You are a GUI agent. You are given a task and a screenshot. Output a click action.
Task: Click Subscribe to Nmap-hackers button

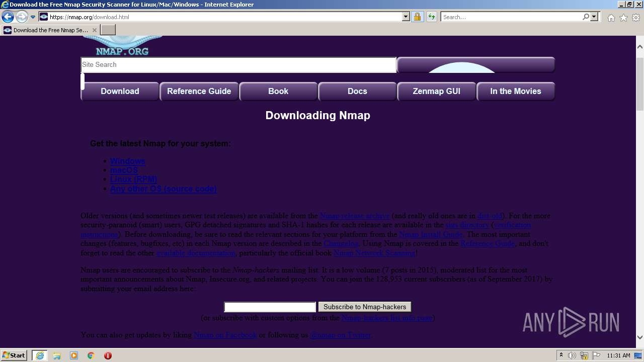pyautogui.click(x=365, y=307)
